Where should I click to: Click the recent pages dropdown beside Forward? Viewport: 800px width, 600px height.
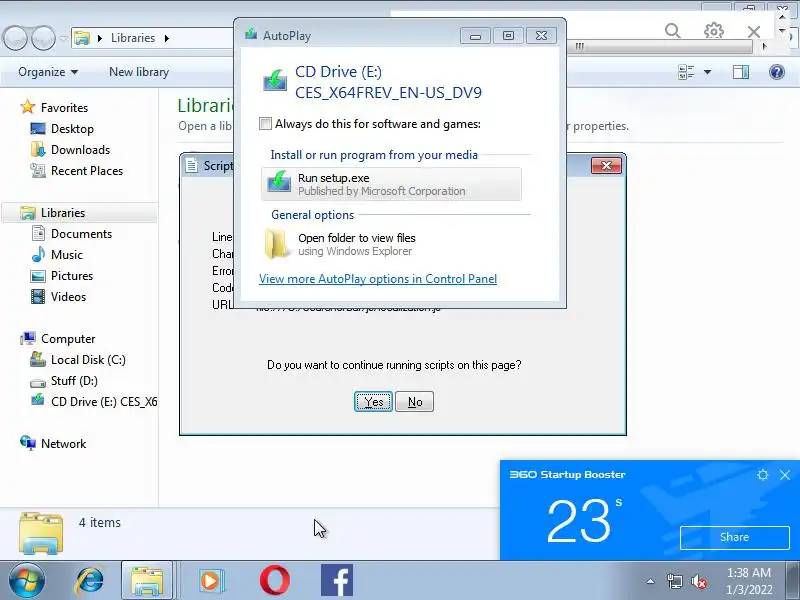pyautogui.click(x=64, y=38)
